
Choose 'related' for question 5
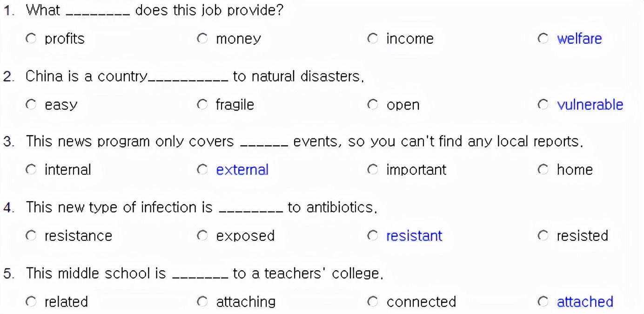click(x=31, y=302)
